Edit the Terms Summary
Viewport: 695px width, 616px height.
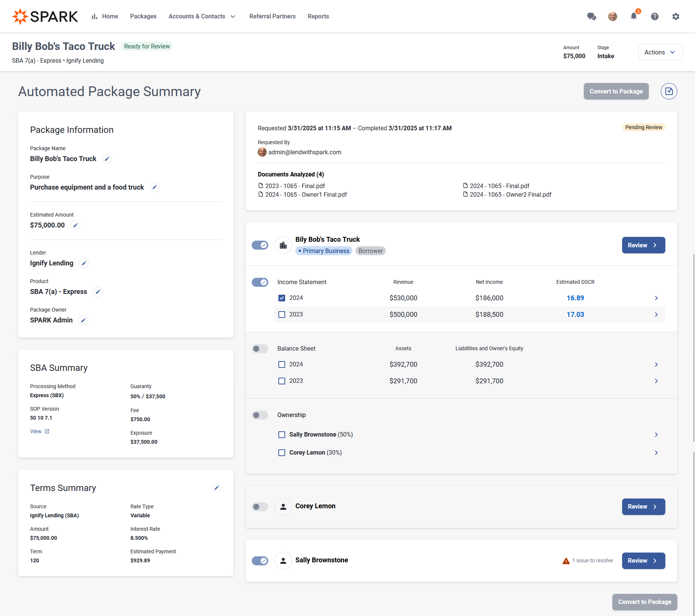tap(217, 488)
